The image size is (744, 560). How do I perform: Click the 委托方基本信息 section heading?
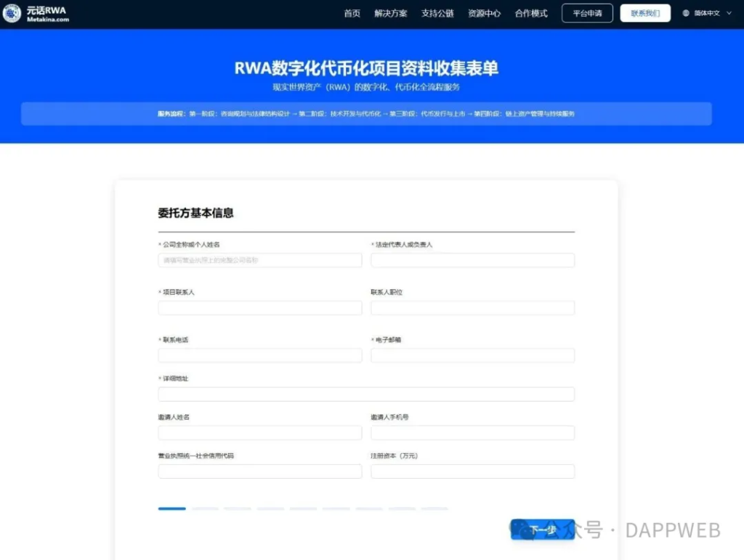pos(195,213)
